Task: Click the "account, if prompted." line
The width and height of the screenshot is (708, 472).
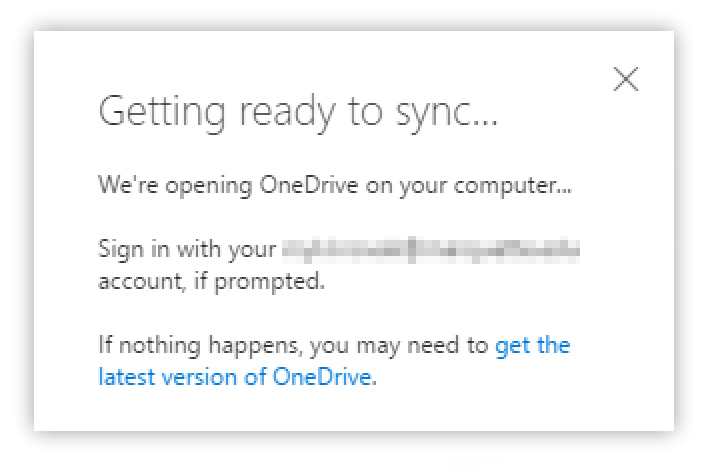Action: tap(212, 281)
